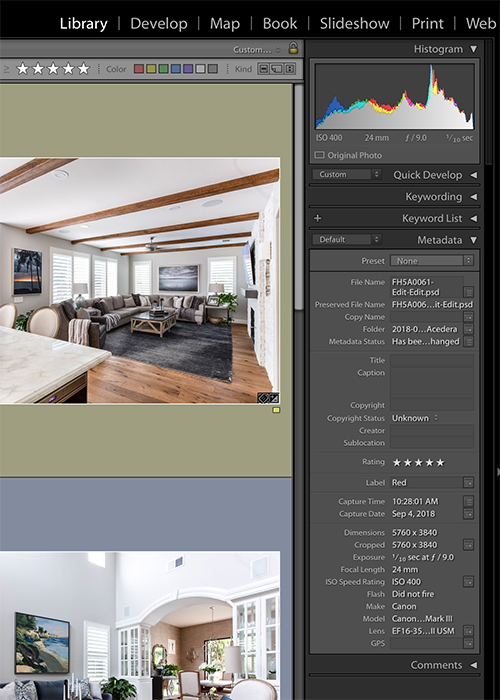Image resolution: width=500 pixels, height=700 pixels.
Task: Click the Caption text area
Action: tap(432, 383)
